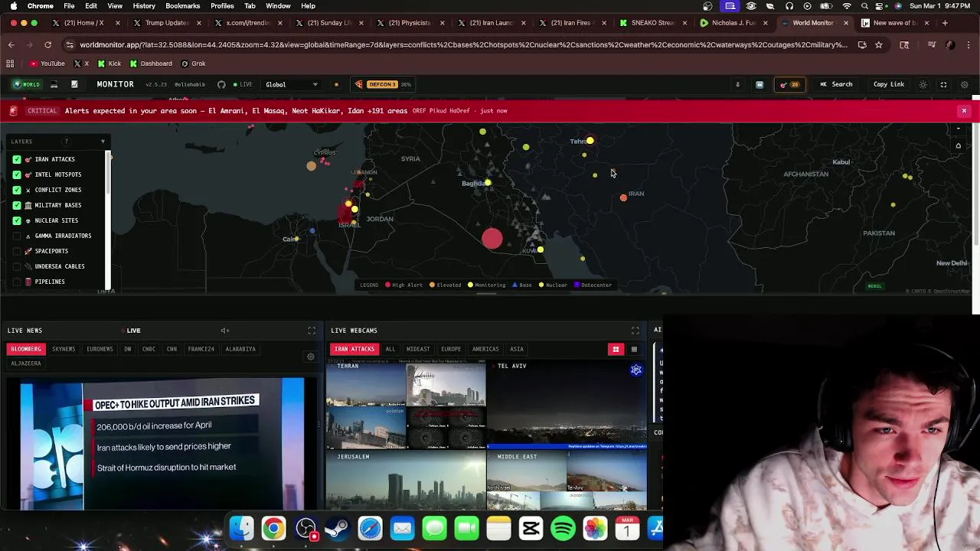Dismiss the critical alert banner
The height and width of the screenshot is (551, 980).
point(964,111)
